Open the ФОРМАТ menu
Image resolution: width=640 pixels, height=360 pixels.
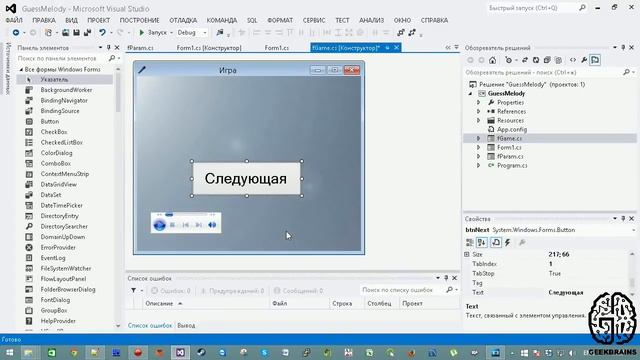tap(280, 20)
